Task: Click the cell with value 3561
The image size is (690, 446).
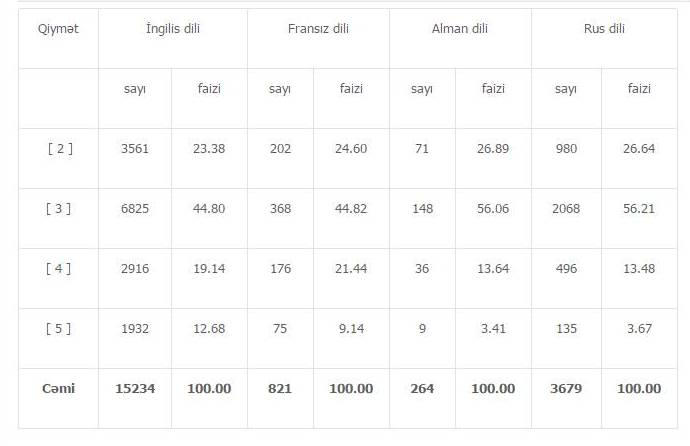Action: (x=134, y=149)
